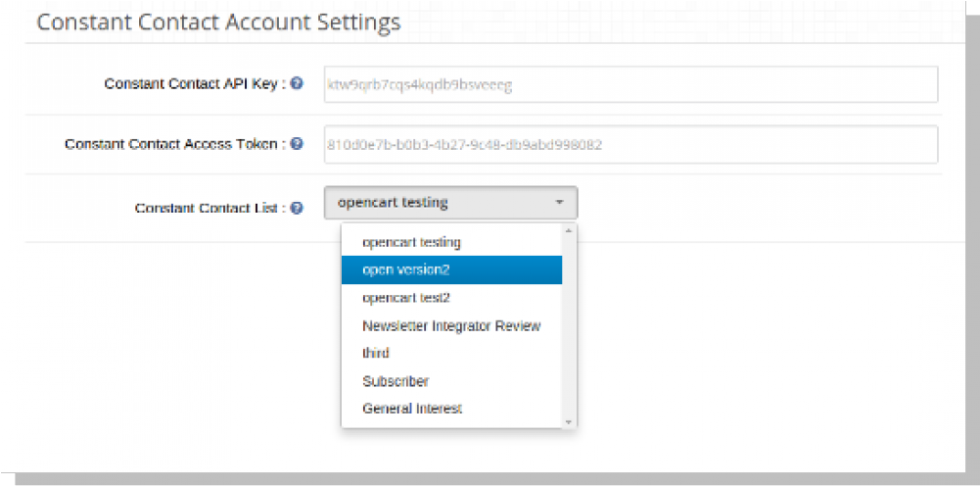The image size is (980, 486).
Task: Click help icon beside Constant Contact API Key
Action: pos(297,84)
